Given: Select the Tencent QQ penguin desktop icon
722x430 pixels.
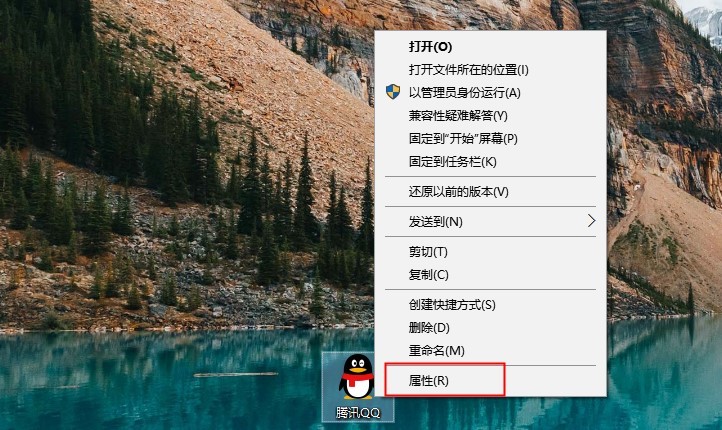Looking at the screenshot, I should coord(356,377).
